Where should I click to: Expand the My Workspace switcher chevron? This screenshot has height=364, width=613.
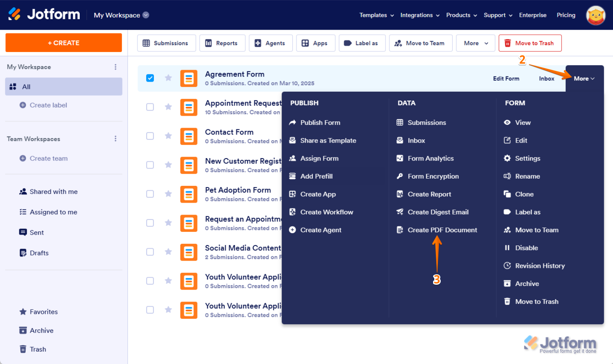(146, 15)
